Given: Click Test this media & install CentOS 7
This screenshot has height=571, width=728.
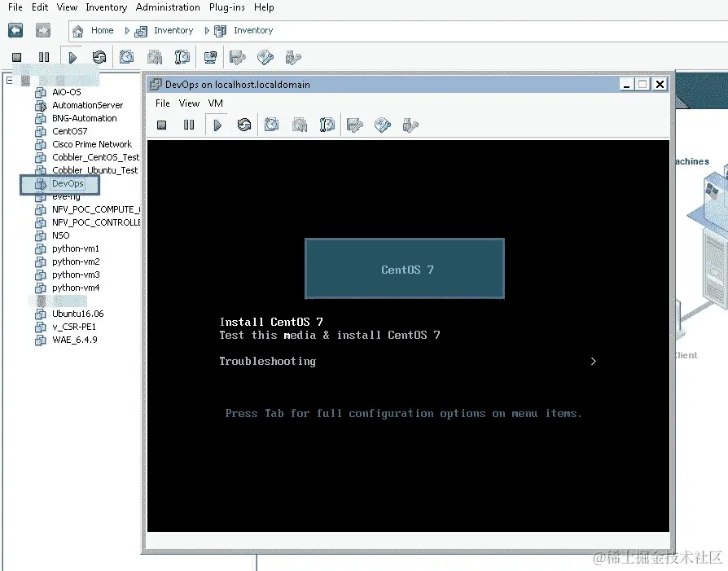Looking at the screenshot, I should (330, 335).
